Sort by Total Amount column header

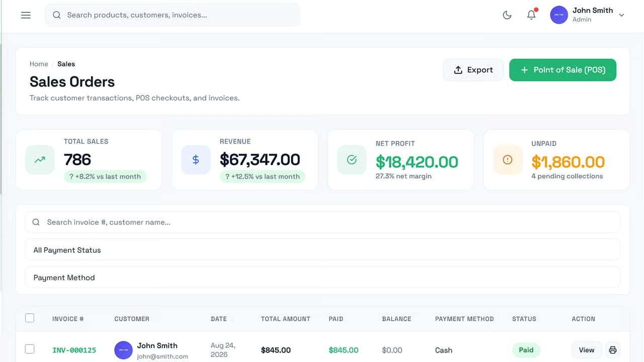click(x=286, y=319)
